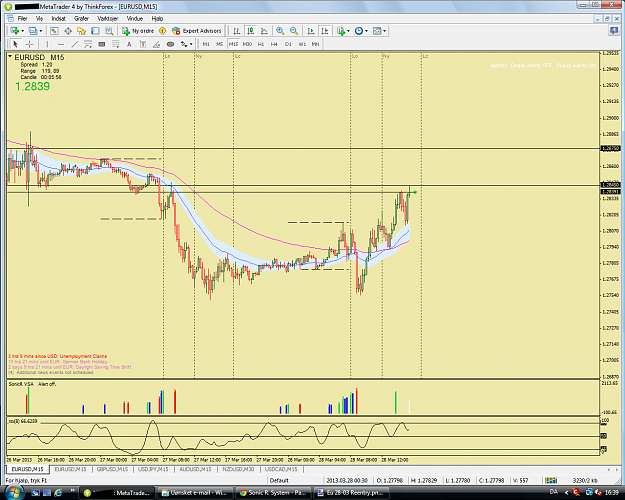
Task: Toggle the Expert Advisors button
Action: [x=197, y=31]
